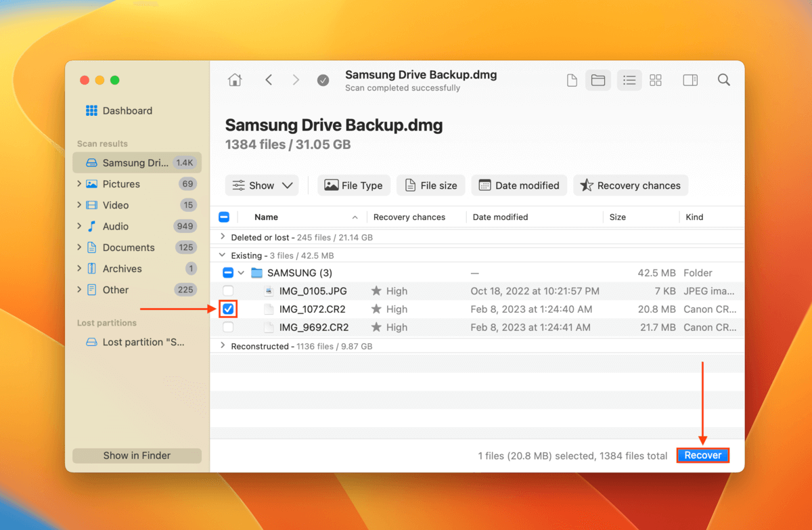The image size is (812, 530).
Task: Switch to grid view icon
Action: [655, 80]
